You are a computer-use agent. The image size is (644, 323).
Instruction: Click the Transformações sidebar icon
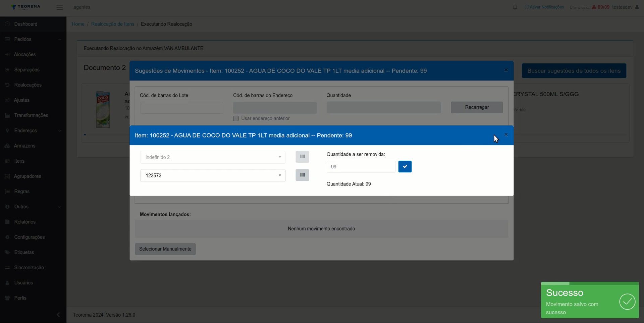click(7, 115)
